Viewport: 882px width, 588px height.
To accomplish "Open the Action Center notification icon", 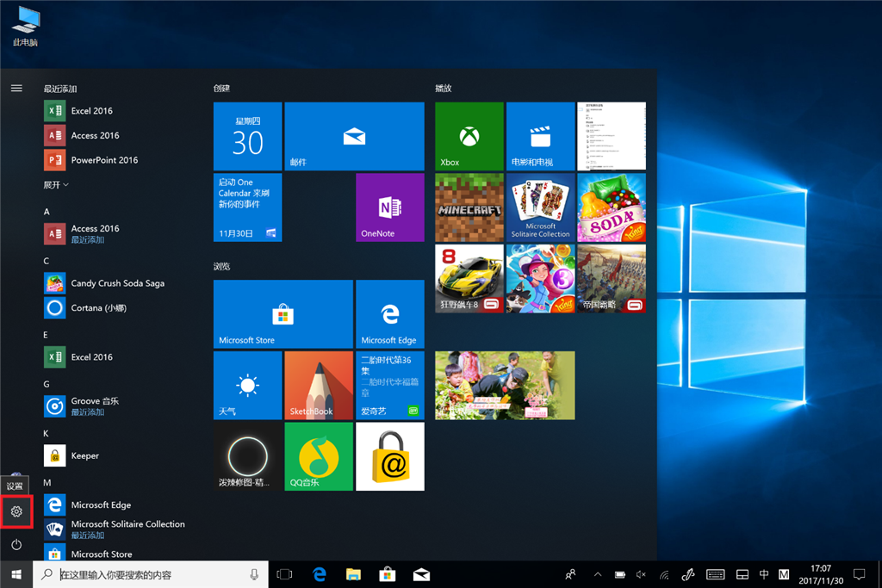I will click(859, 574).
